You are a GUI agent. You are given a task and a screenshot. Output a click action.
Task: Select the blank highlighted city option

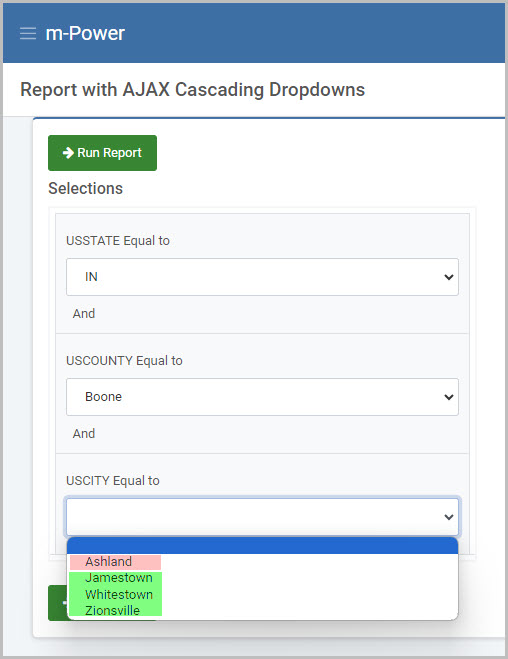pos(262,546)
